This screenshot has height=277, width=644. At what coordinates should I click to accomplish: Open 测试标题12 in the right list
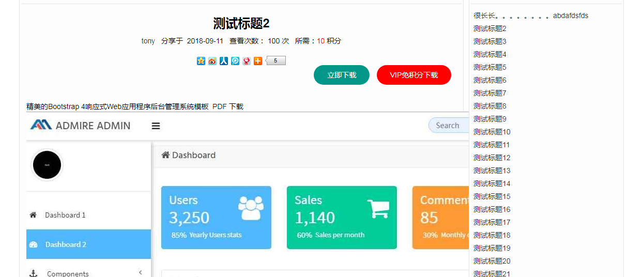pyautogui.click(x=492, y=158)
